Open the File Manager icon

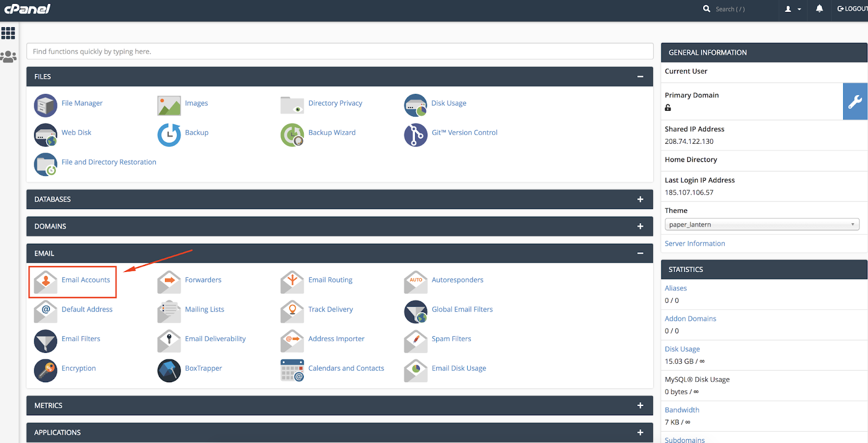pos(46,105)
